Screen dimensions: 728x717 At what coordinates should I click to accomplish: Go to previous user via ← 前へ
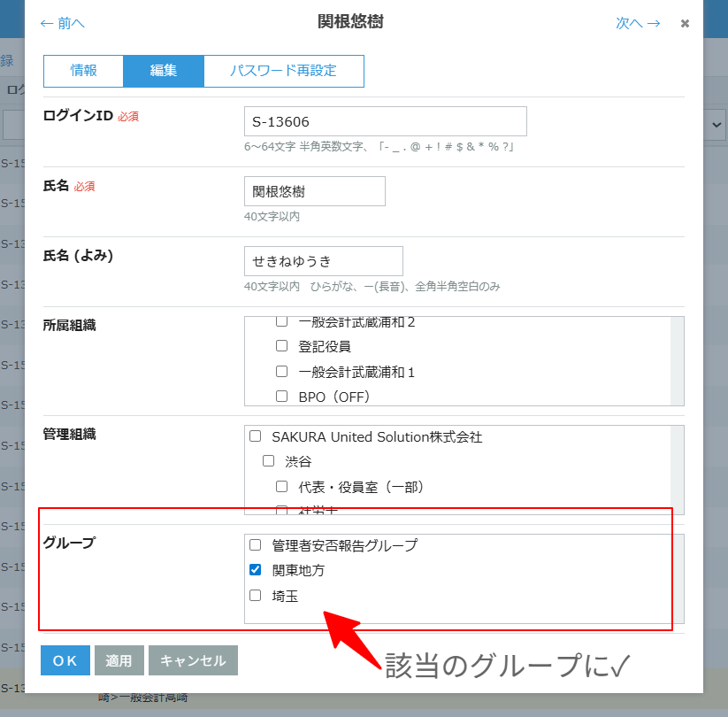click(63, 24)
